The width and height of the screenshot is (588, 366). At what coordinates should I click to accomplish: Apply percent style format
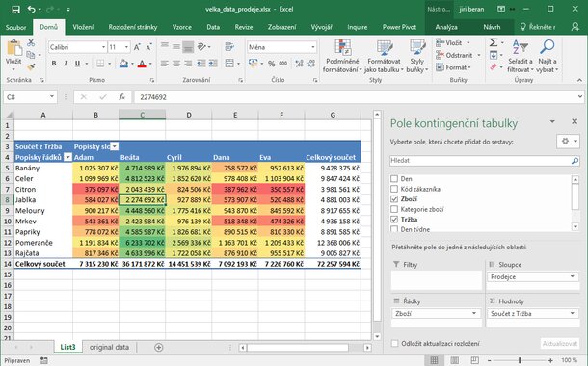coord(272,64)
